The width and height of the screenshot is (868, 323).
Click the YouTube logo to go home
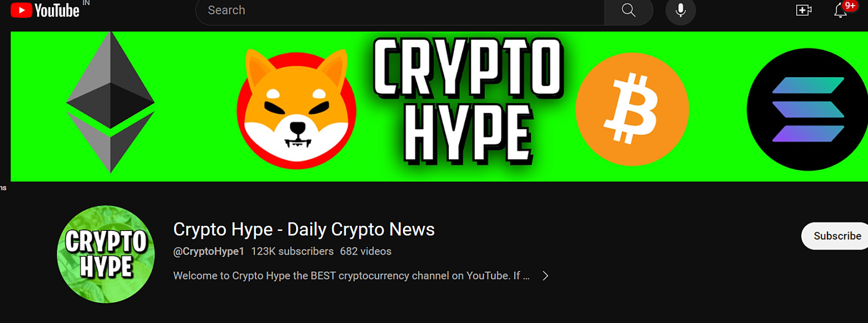(45, 10)
